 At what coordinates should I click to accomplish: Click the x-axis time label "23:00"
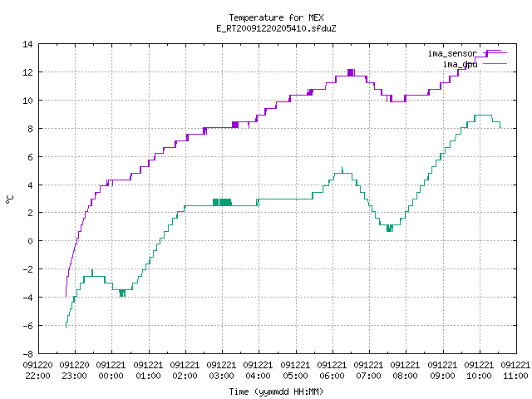(x=74, y=376)
